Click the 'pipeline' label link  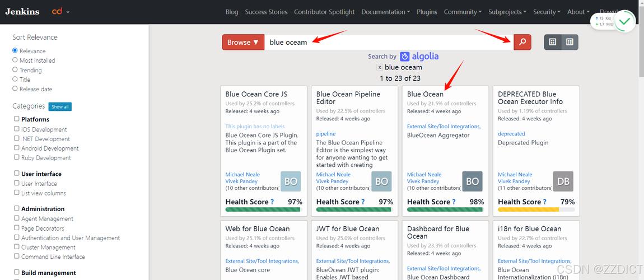(326, 134)
